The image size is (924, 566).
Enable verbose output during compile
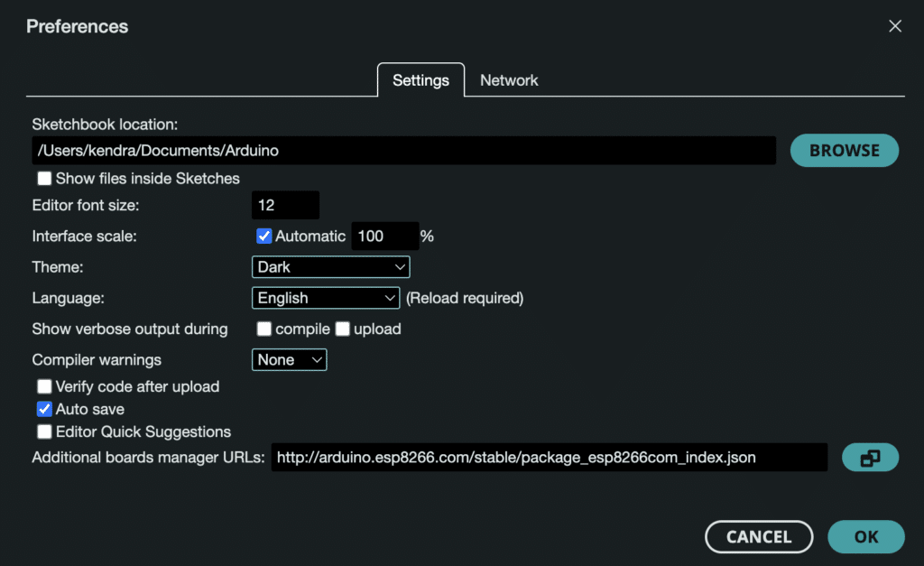click(263, 329)
